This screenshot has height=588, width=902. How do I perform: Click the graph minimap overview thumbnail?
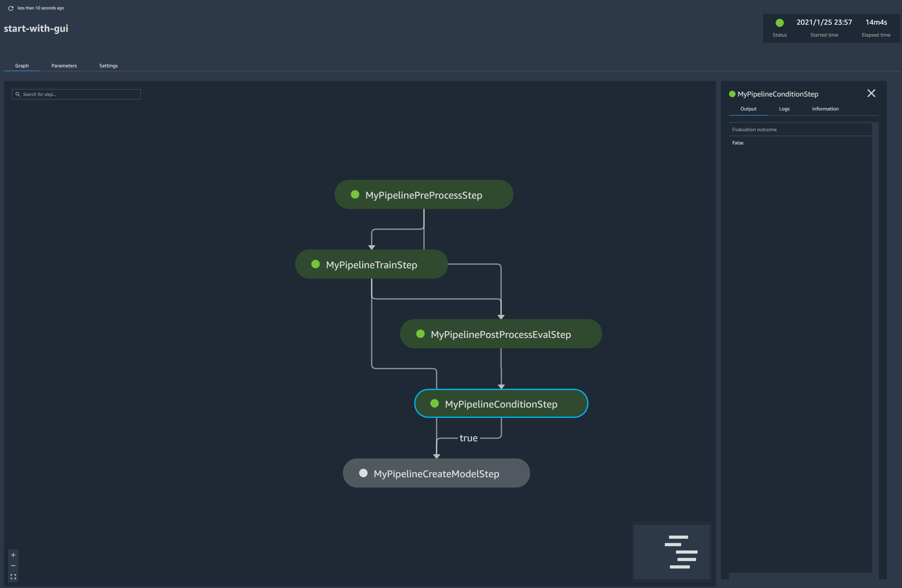click(671, 552)
